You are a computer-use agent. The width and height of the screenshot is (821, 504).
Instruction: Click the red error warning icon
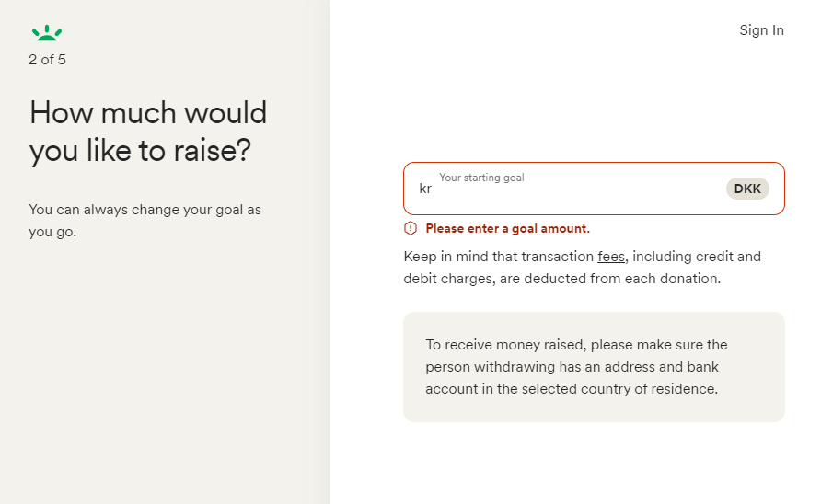tap(410, 228)
